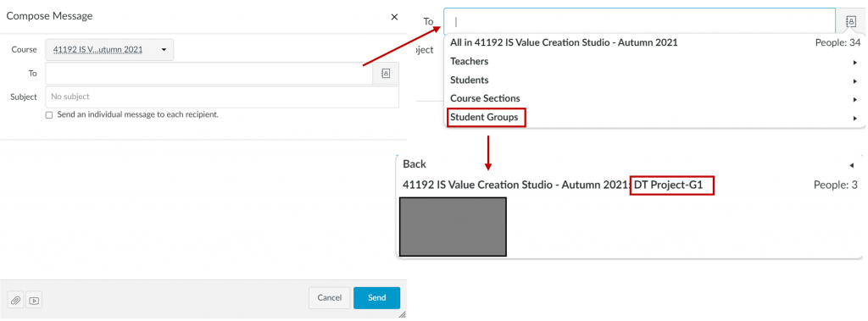Click the media comment video icon
This screenshot has width=868, height=321.
pos(34,301)
